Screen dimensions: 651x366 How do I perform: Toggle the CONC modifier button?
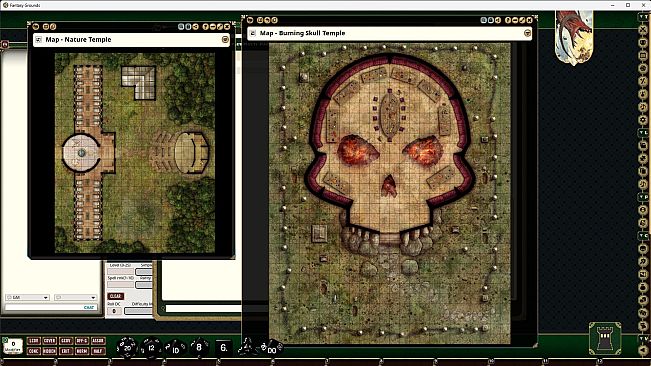click(33, 351)
